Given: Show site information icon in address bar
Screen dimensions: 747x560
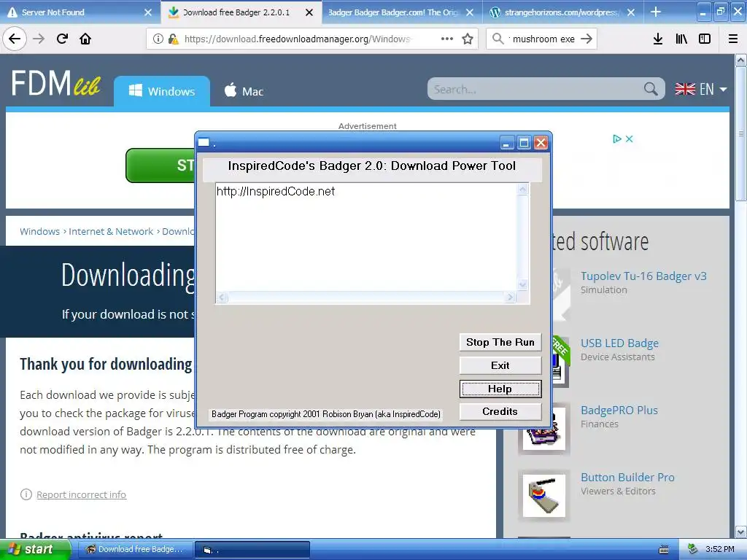Looking at the screenshot, I should pos(158,39).
